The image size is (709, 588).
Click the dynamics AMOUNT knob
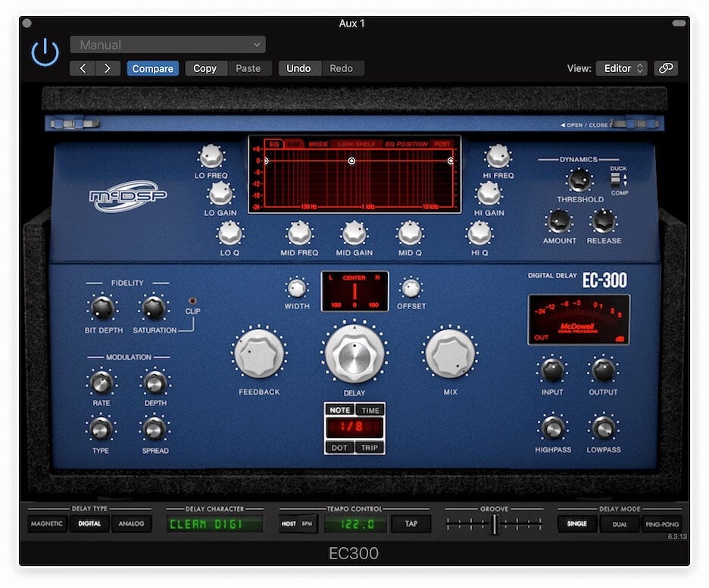tap(559, 221)
